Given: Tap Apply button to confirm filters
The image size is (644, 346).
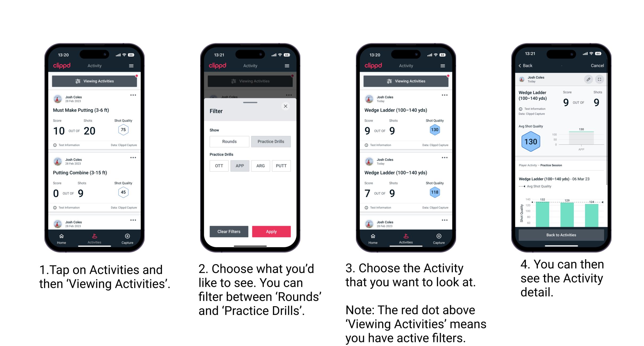Looking at the screenshot, I should (x=272, y=231).
